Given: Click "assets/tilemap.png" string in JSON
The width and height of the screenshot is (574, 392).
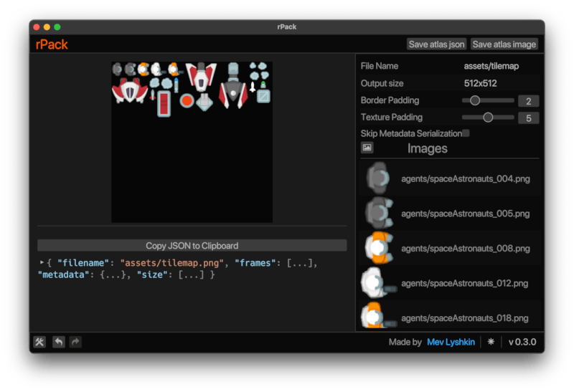Looking at the screenshot, I should 171,263.
